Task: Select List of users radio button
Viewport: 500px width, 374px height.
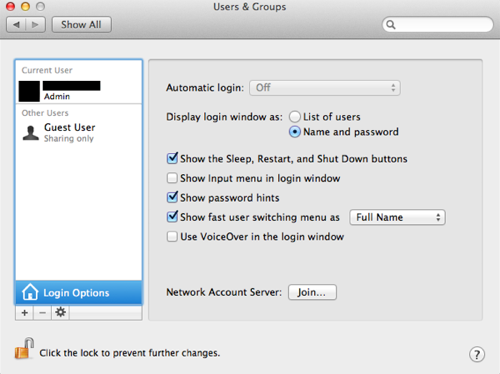Action: coord(295,117)
